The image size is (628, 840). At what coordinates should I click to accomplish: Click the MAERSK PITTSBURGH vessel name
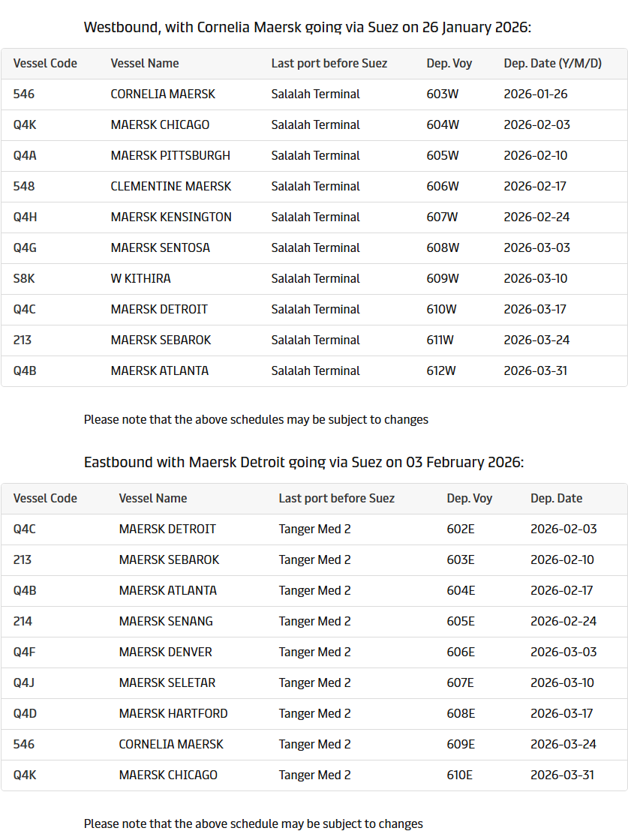point(170,155)
